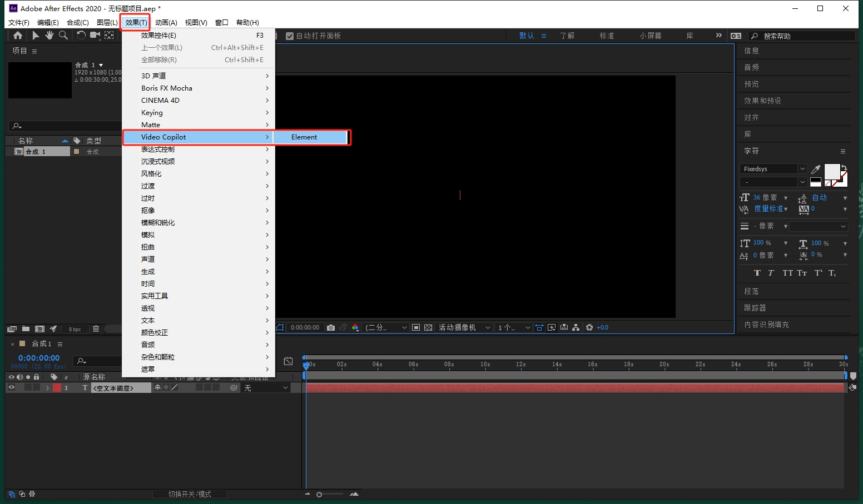Click the white text fill color swatch

click(831, 172)
